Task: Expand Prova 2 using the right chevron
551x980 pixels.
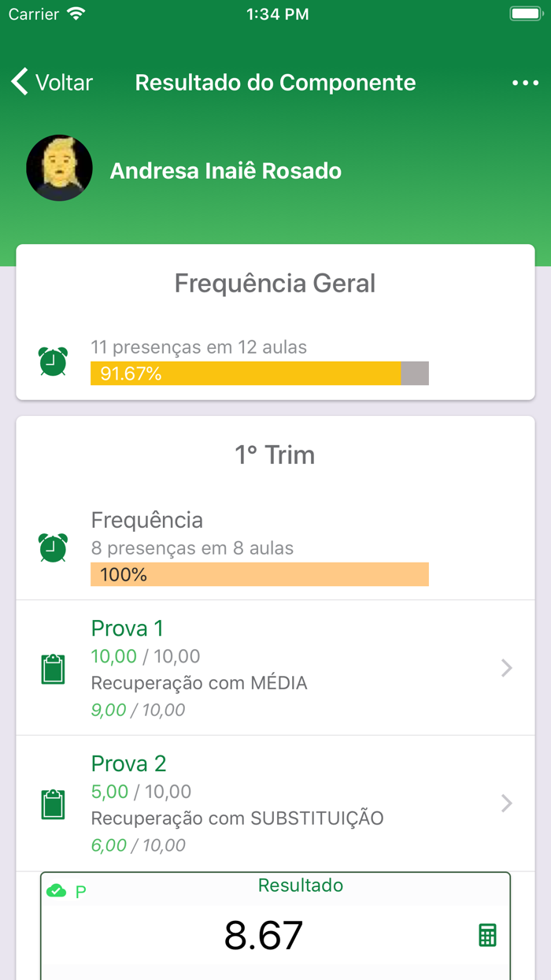Action: (x=506, y=804)
